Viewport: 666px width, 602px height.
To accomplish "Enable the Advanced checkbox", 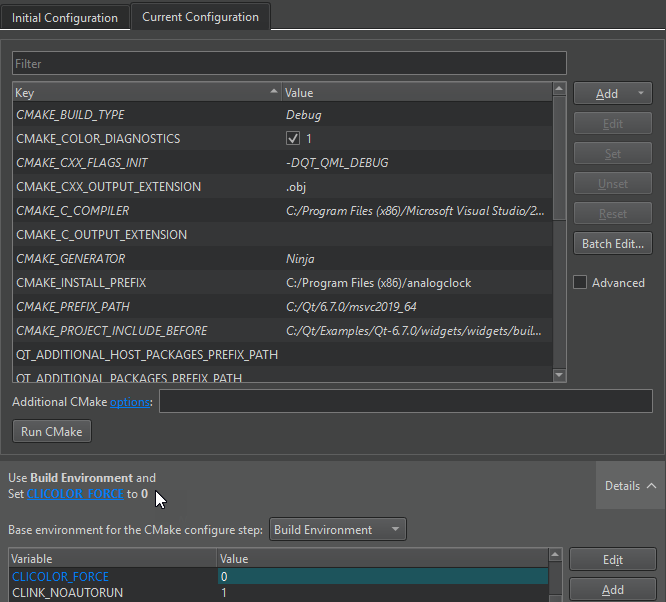I will [x=580, y=283].
